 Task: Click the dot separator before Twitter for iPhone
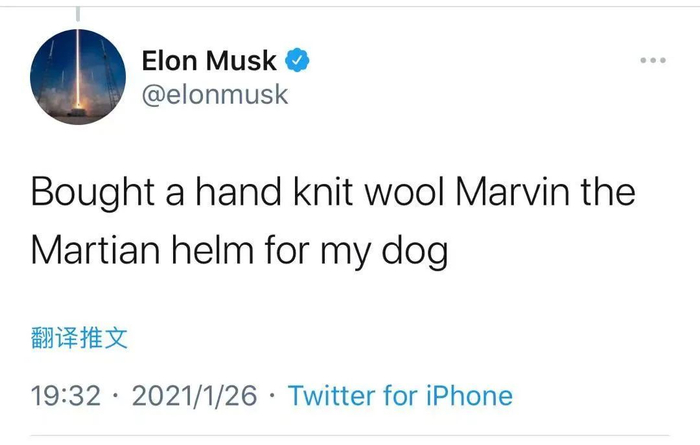pos(274,396)
